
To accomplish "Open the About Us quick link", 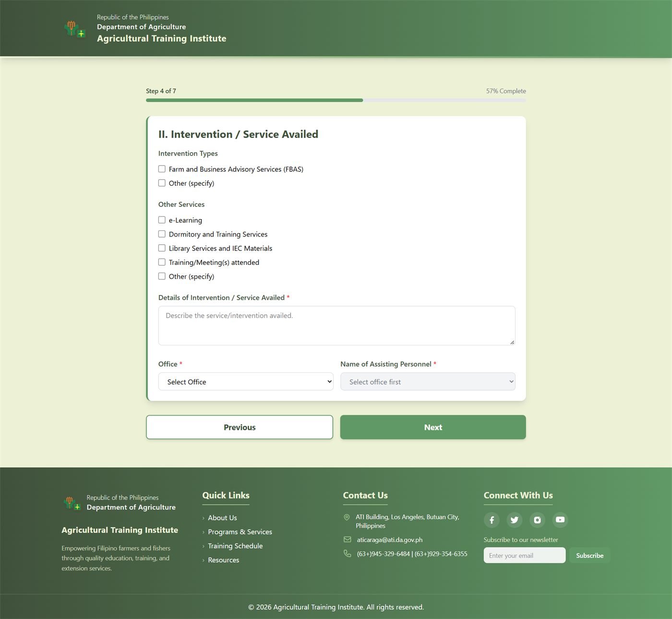I will (x=222, y=518).
